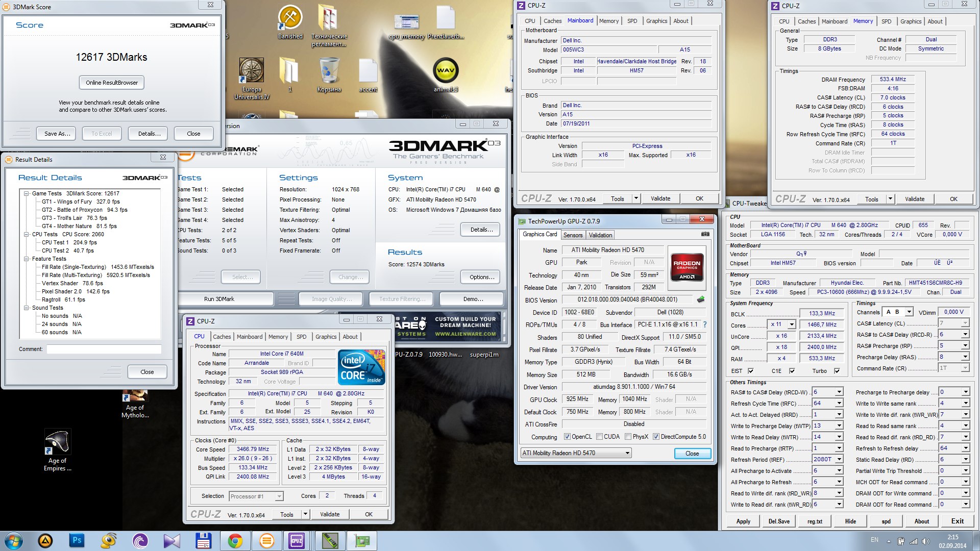The width and height of the screenshot is (980, 551).
Task: Open the Graphics tab in Memory CPU-Z window
Action: click(x=911, y=21)
